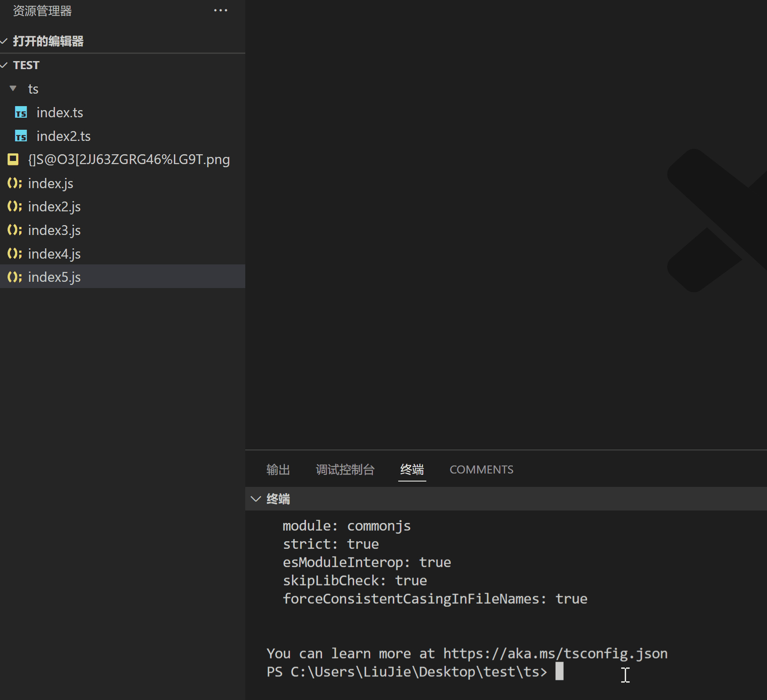
Task: Select the 终端 panel tab
Action: pos(412,469)
